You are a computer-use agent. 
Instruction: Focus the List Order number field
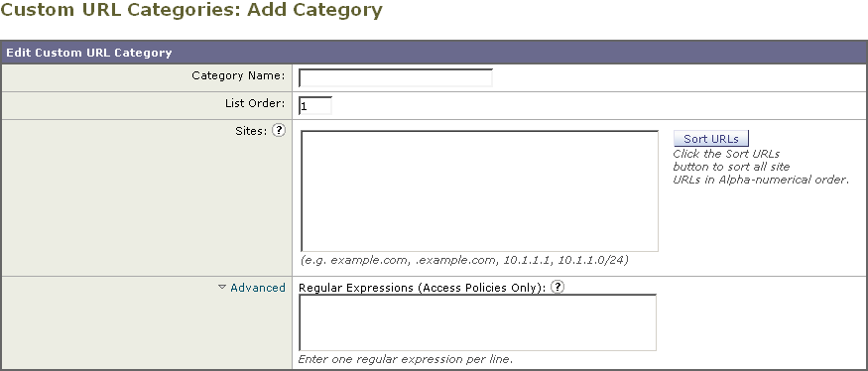coord(315,105)
